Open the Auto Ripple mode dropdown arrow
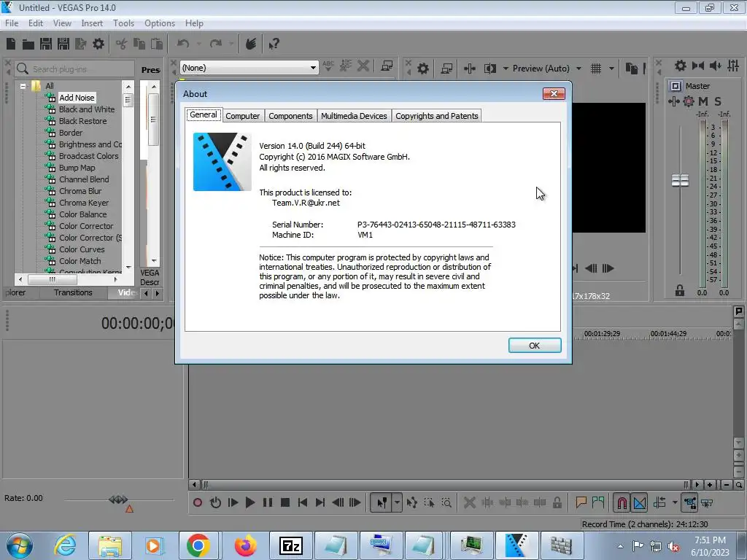This screenshot has height=560, width=747. point(675,502)
